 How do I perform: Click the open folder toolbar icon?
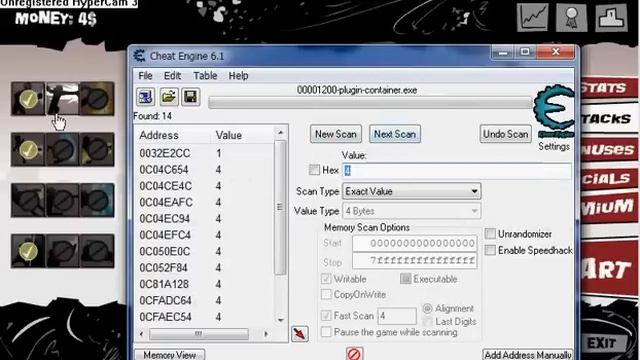(x=168, y=97)
